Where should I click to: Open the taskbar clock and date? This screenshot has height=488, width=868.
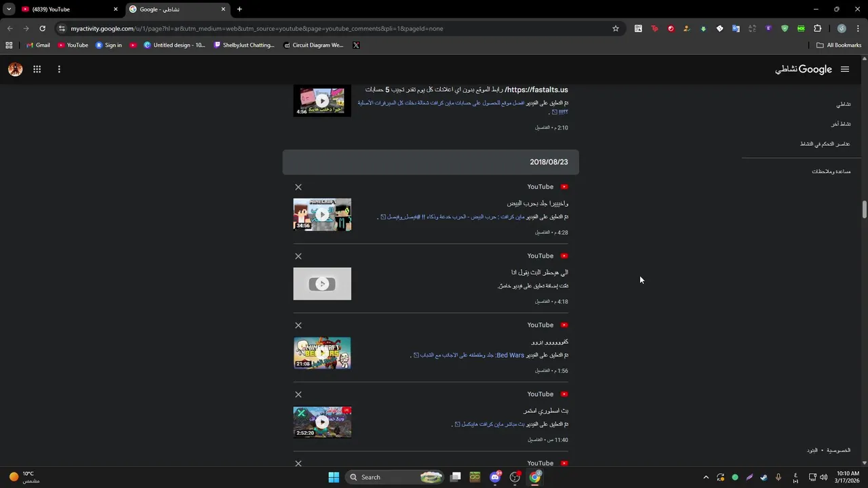(848, 477)
